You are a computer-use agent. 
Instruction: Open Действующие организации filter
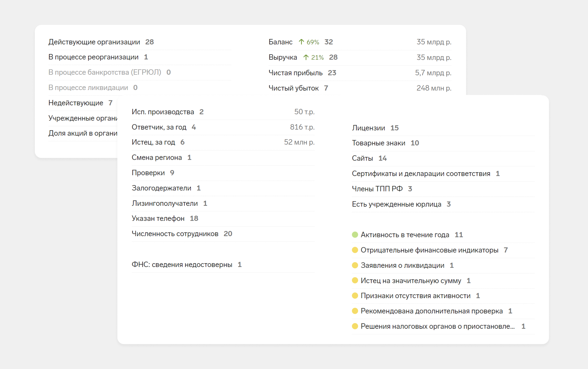[140, 42]
